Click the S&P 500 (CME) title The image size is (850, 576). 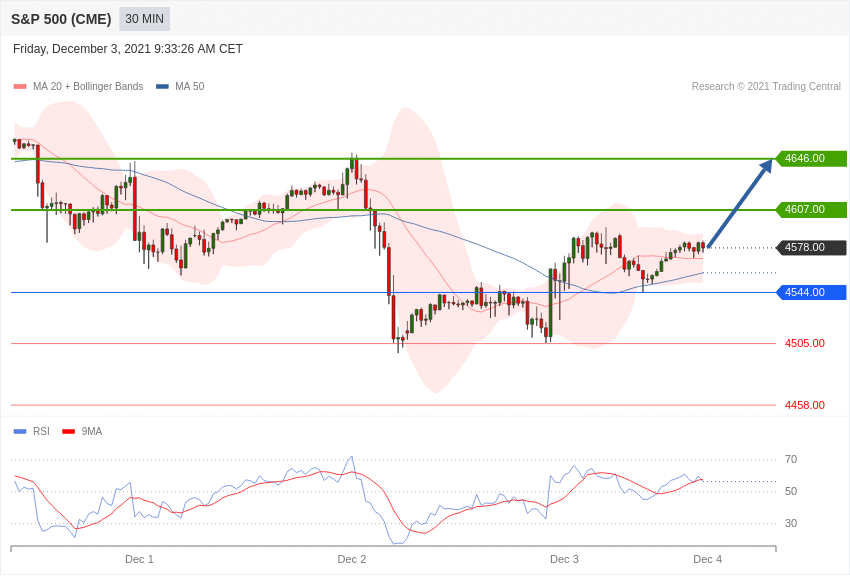(61, 19)
